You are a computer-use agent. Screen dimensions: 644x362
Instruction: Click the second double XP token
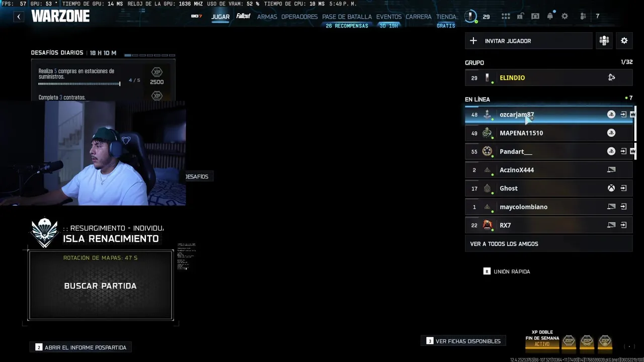point(587,341)
